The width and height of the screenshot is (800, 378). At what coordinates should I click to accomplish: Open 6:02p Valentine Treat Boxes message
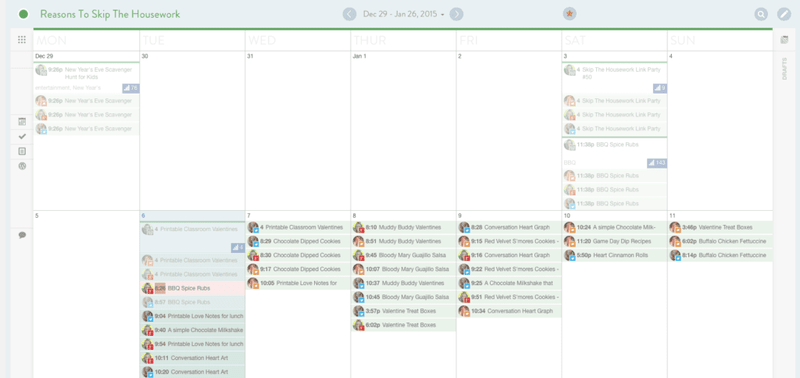(x=404, y=324)
